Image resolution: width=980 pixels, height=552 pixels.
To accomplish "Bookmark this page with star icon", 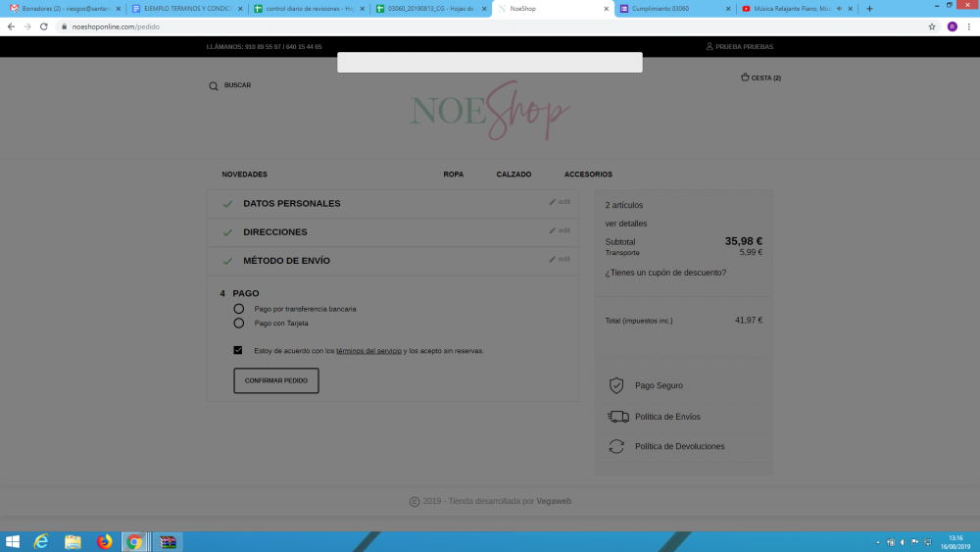I will click(x=932, y=26).
